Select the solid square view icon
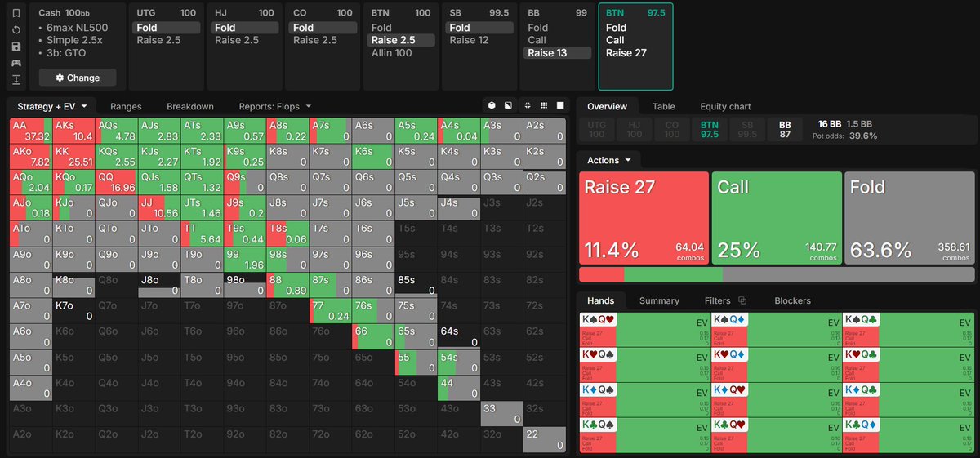This screenshot has height=458, width=980. coord(560,105)
